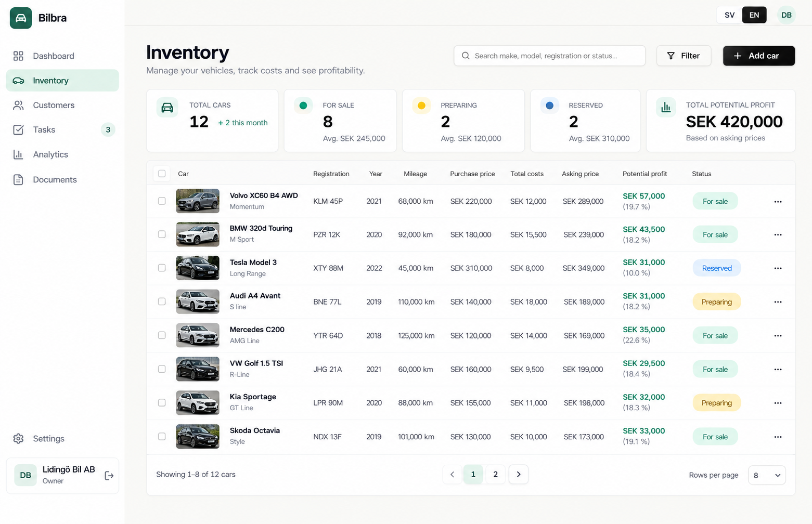Open Tasks in the sidebar
This screenshot has width=812, height=524.
pyautogui.click(x=62, y=129)
